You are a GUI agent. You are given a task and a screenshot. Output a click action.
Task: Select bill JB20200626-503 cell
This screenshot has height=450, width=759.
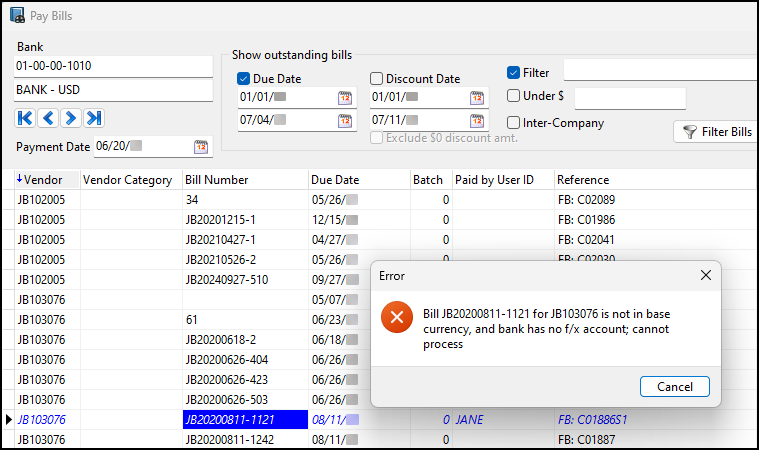tap(245, 400)
